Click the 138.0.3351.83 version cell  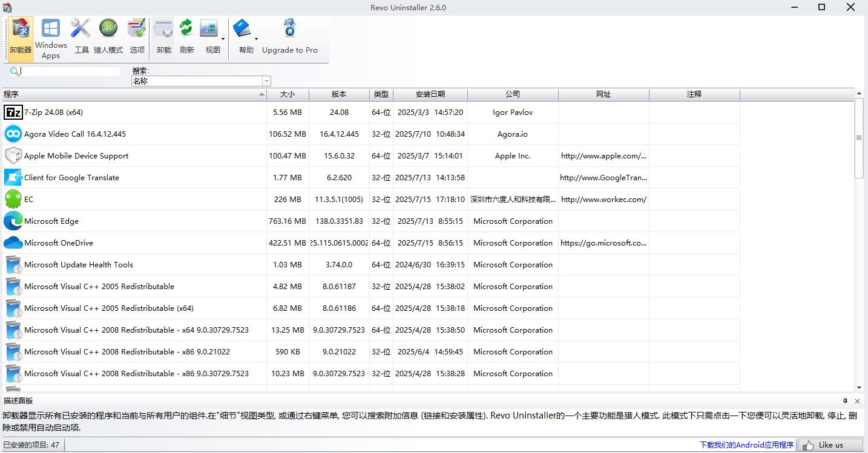pos(340,221)
